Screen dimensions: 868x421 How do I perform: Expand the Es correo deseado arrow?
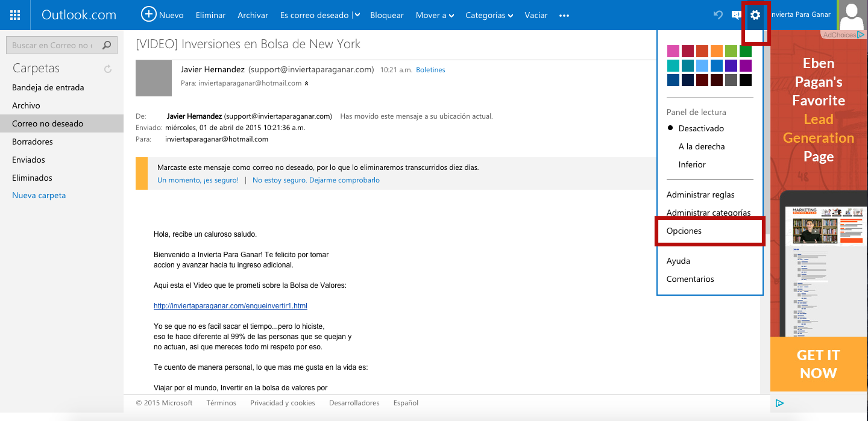coord(357,15)
